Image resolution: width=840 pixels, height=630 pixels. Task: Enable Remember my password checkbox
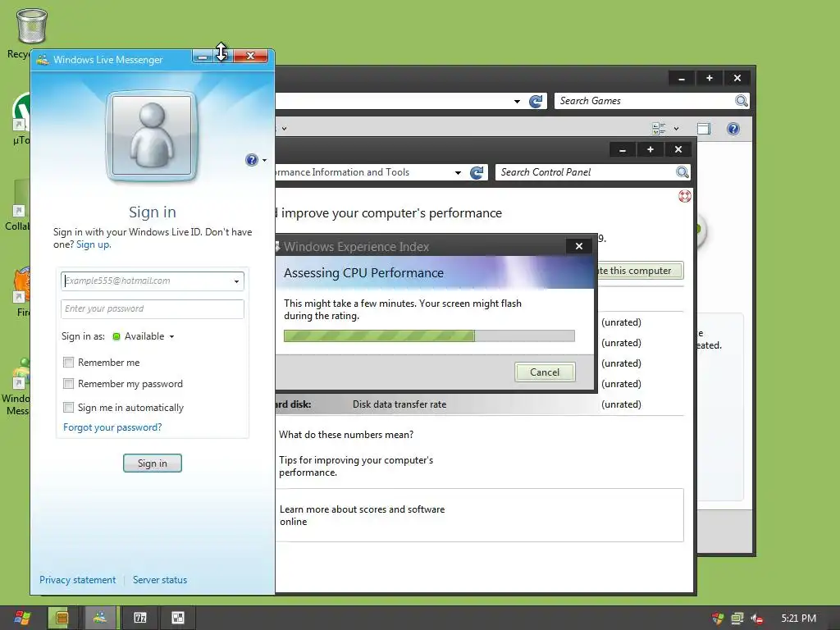click(x=69, y=384)
